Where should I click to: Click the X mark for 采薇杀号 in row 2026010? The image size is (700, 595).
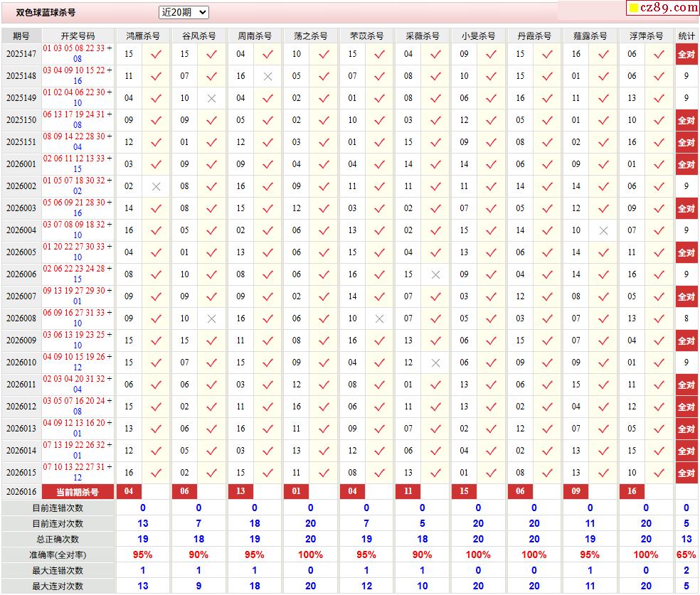click(435, 363)
